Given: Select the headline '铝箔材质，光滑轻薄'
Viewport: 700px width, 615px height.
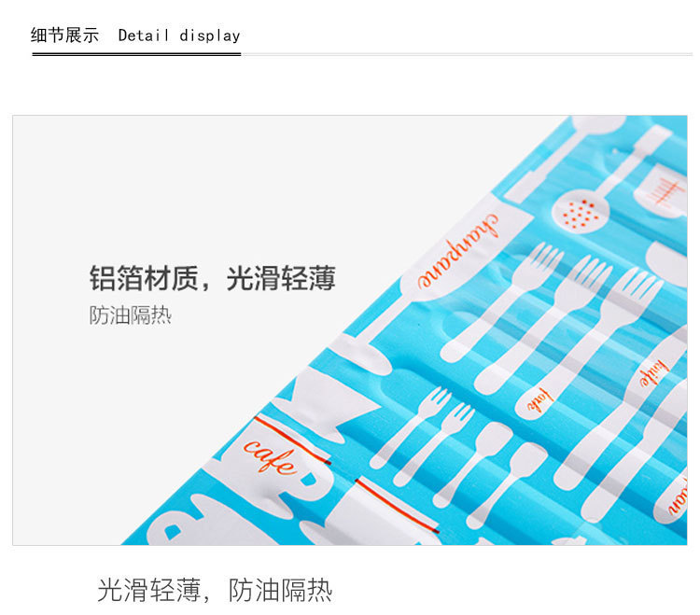Looking at the screenshot, I should (x=213, y=278).
